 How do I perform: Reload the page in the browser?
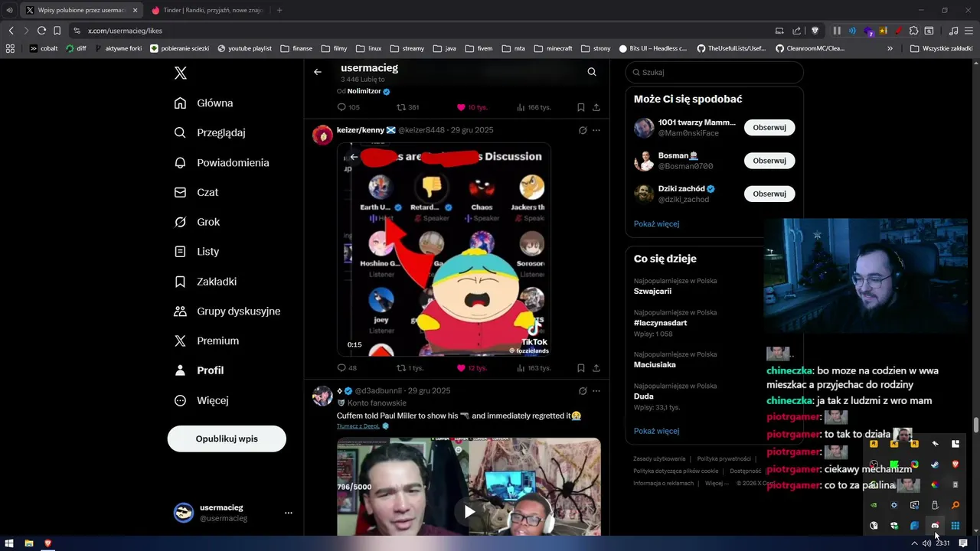pos(41,31)
